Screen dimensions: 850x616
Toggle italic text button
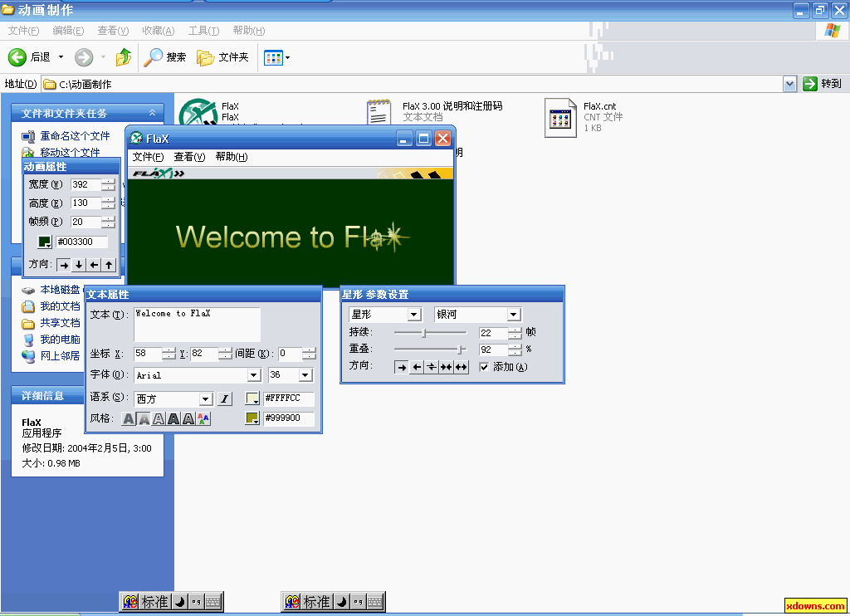click(x=225, y=399)
